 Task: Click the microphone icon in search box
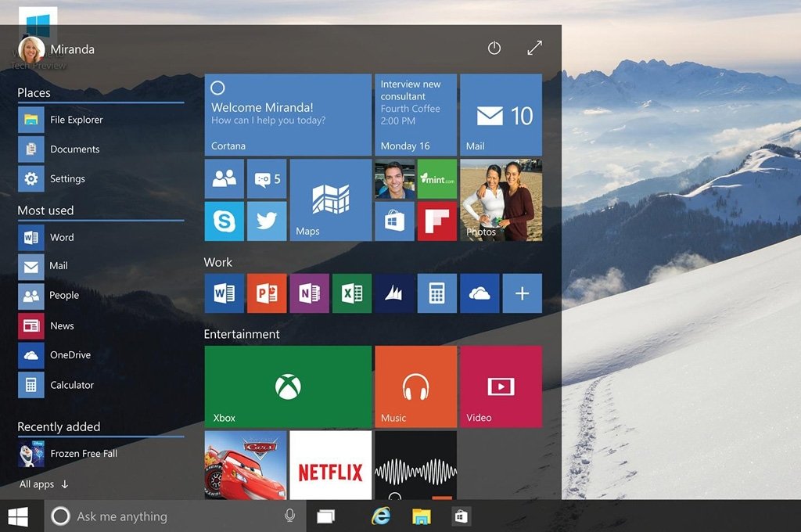[x=289, y=516]
